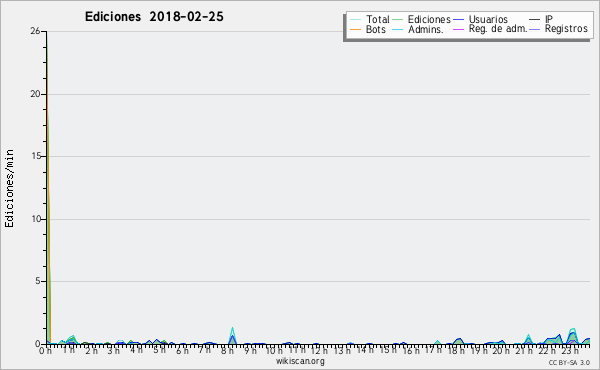Click the chart title 'Ediciones 2018-02-25'
Screen dimensions: 600x370
coord(154,17)
